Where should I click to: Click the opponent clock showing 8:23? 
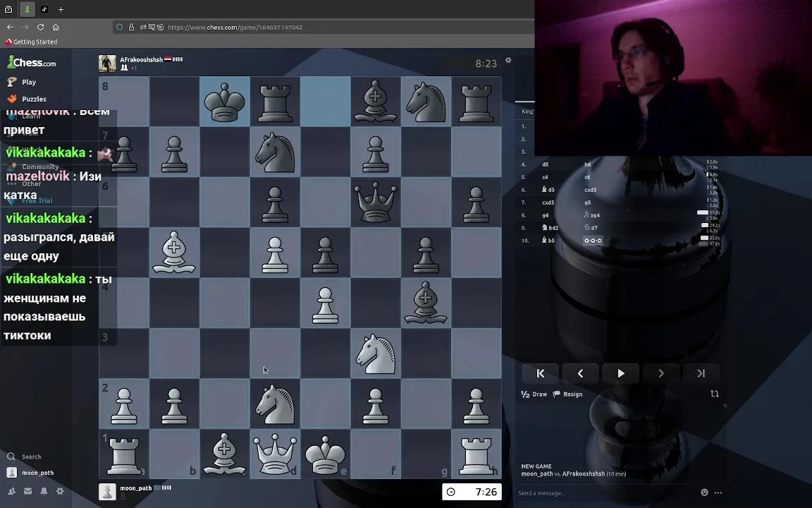tap(486, 64)
